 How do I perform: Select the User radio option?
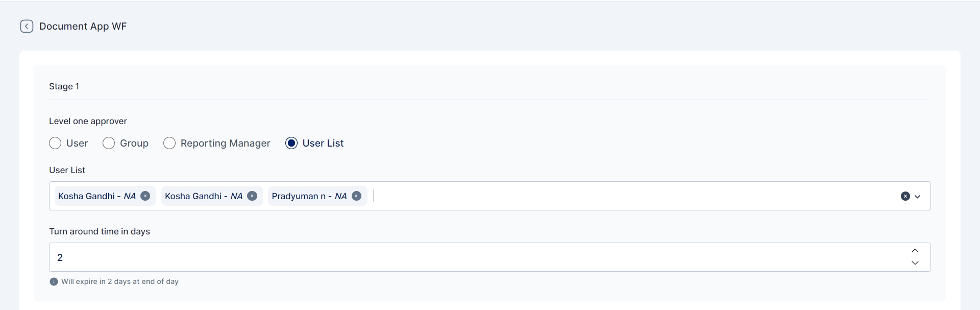[55, 144]
